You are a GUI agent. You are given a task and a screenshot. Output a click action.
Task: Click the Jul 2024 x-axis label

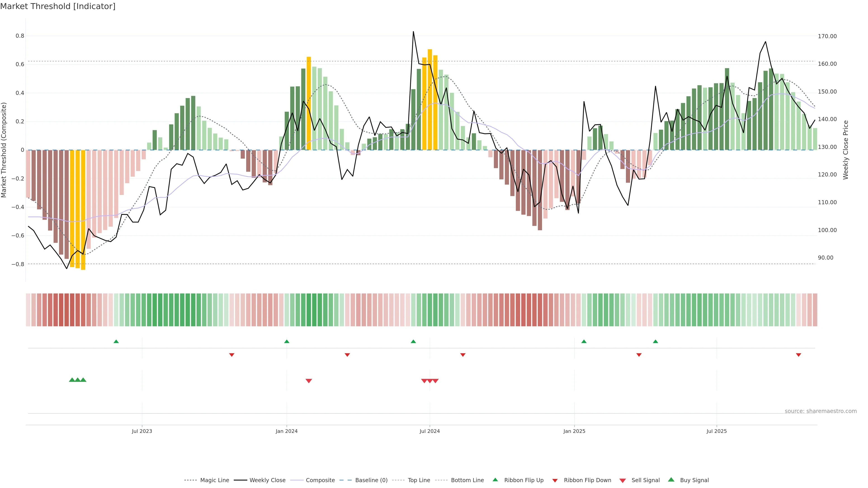[430, 431]
